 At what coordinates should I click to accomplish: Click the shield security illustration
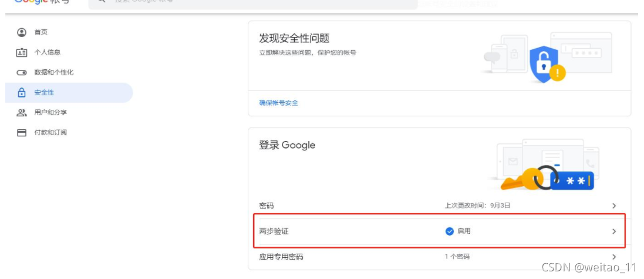point(548,58)
